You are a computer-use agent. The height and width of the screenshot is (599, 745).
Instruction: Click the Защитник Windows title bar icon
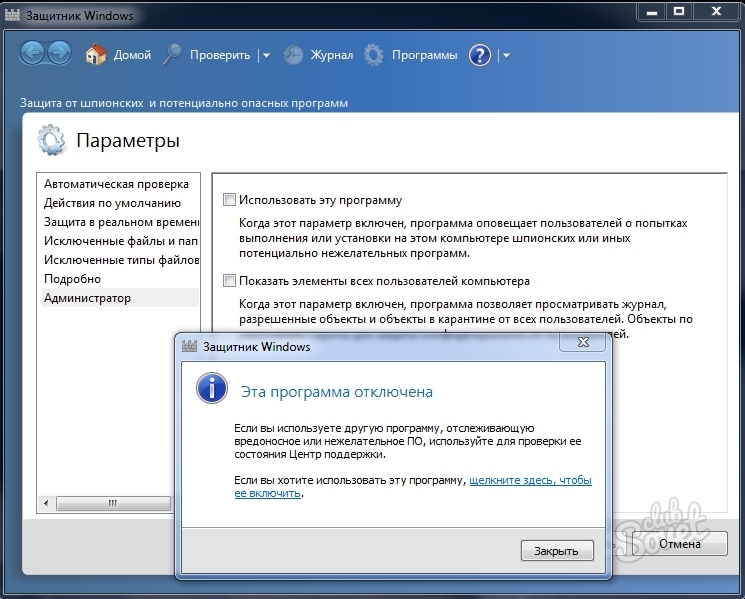tap(12, 15)
